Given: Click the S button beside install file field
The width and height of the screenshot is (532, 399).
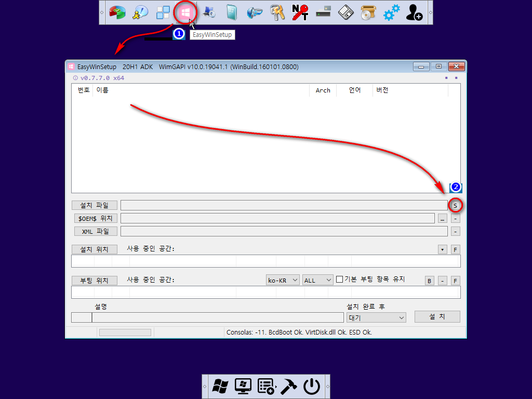Looking at the screenshot, I should (x=455, y=205).
